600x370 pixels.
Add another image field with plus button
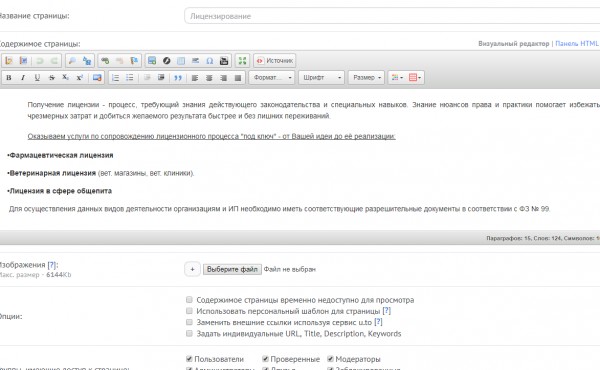(x=192, y=269)
